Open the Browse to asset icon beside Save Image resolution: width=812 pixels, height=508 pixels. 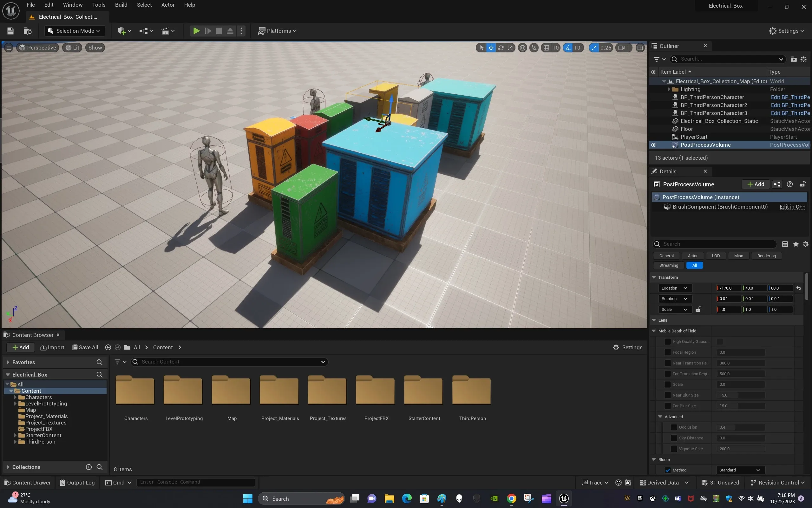pyautogui.click(x=28, y=31)
